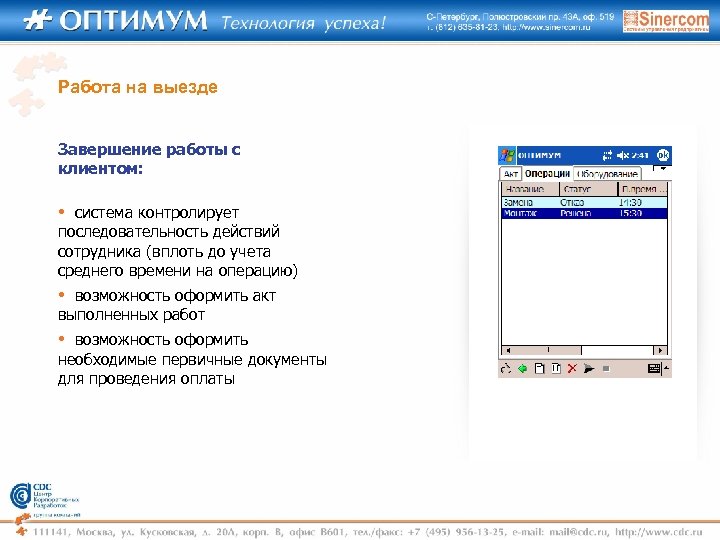Click the grey stop square icon
Viewport: 720px width, 540px height.
pos(606,368)
